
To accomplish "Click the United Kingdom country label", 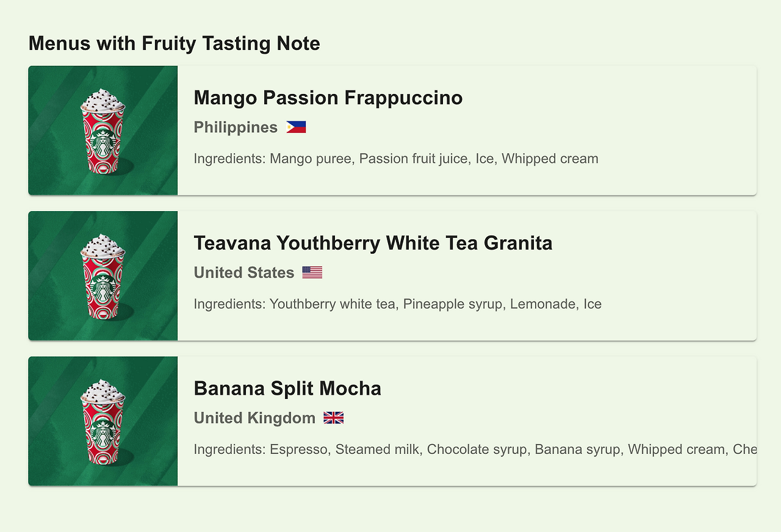I will tap(254, 418).
